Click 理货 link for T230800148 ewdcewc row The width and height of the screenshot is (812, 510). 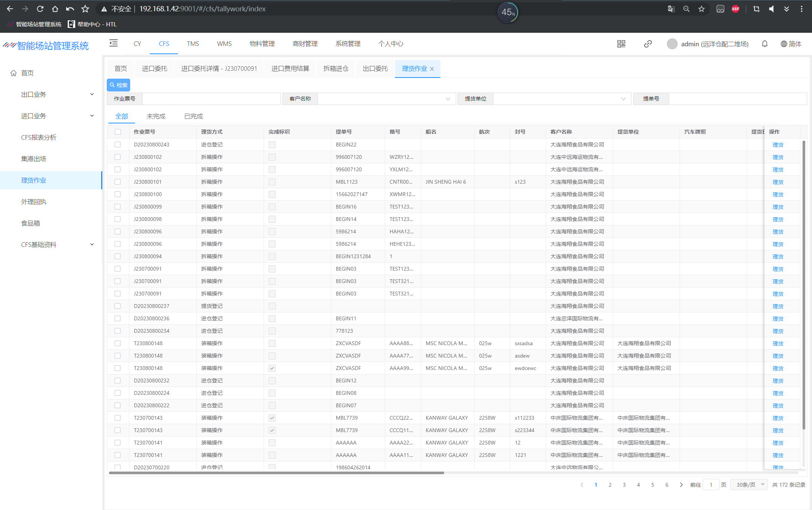pyautogui.click(x=777, y=368)
